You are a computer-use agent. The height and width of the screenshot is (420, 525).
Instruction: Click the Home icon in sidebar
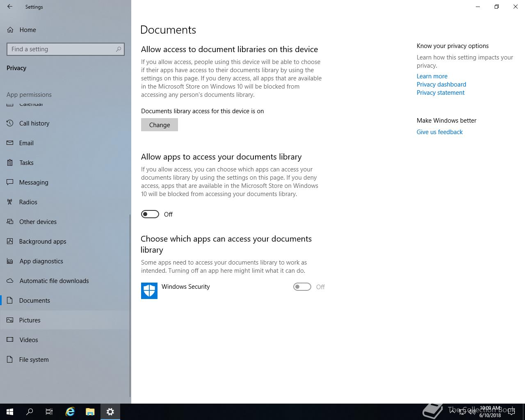click(10, 30)
